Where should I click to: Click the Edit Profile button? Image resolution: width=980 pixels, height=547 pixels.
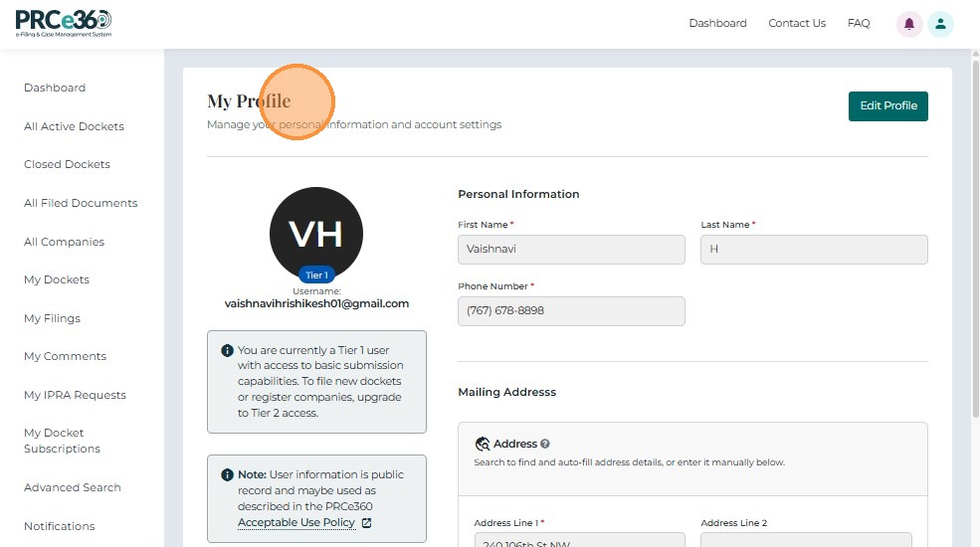[887, 105]
